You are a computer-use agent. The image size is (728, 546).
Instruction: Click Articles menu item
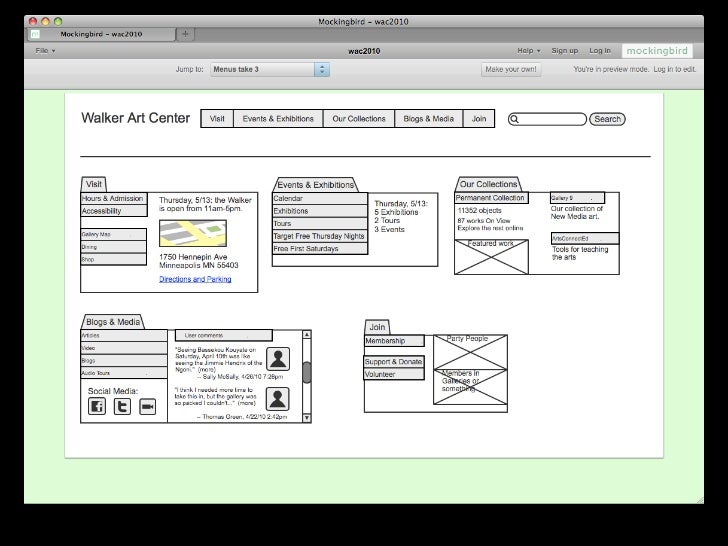click(124, 335)
